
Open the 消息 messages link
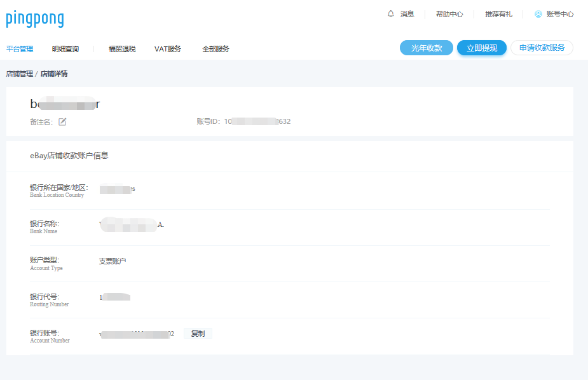coord(407,14)
